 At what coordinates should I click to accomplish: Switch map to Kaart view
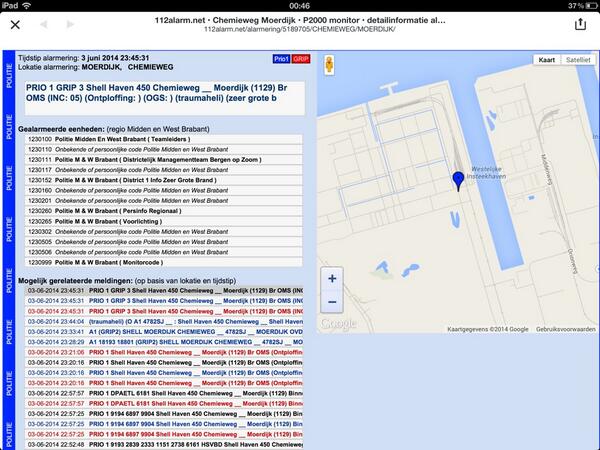pos(546,60)
